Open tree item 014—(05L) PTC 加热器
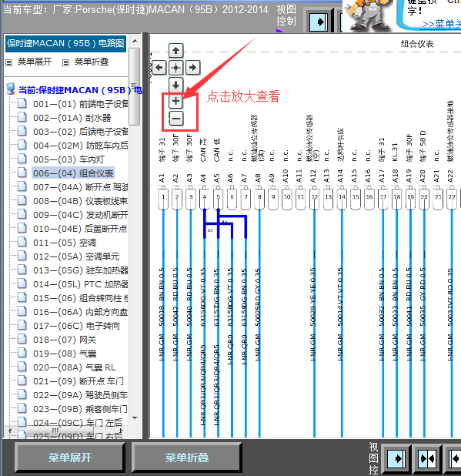Viewport: 461px width, 476px height. (80, 284)
